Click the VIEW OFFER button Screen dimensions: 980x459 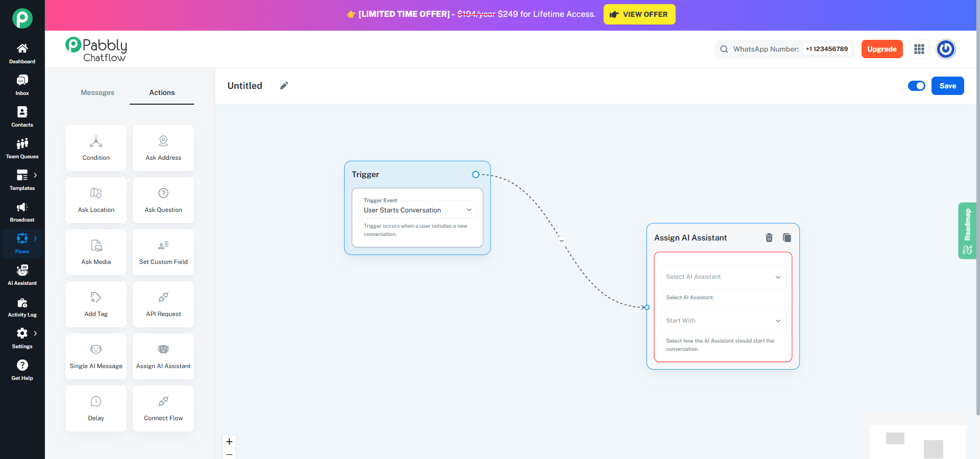coord(639,14)
